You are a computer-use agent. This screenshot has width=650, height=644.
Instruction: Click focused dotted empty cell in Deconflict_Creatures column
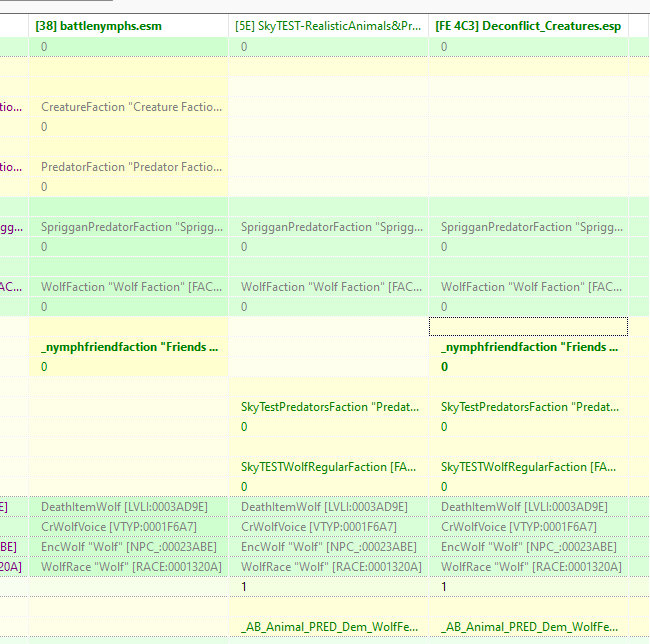pyautogui.click(x=529, y=327)
